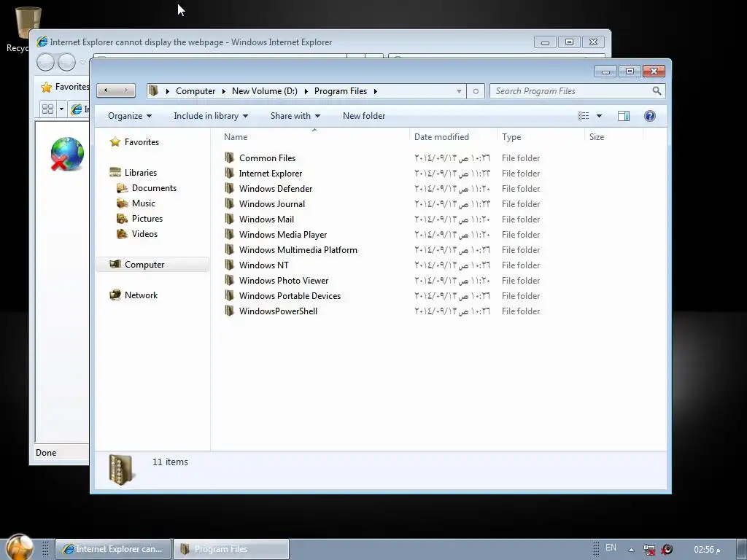Viewport: 747px width, 560px height.
Task: Click the EN language indicator on taskbar
Action: [x=611, y=548]
